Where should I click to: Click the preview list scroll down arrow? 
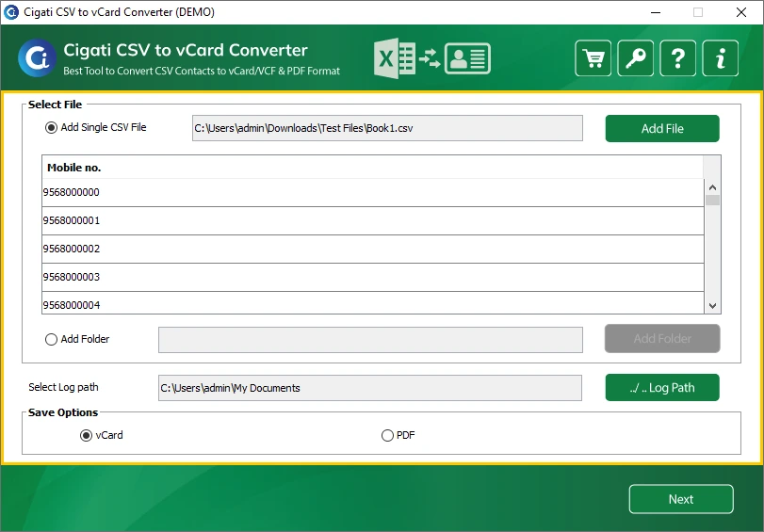click(x=712, y=306)
